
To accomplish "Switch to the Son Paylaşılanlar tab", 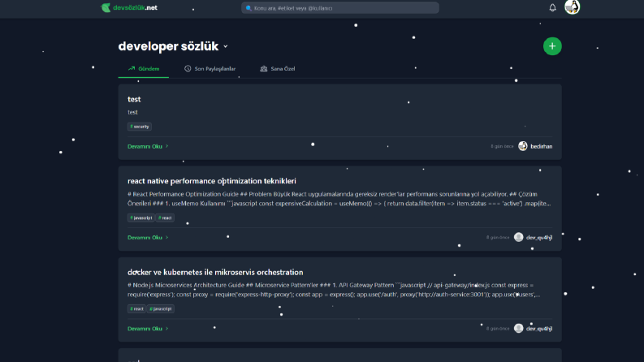I will (210, 68).
